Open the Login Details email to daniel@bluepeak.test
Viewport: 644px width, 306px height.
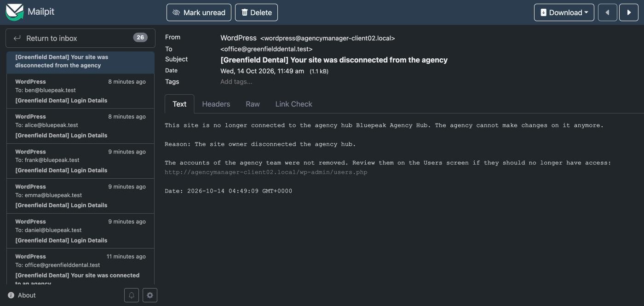(80, 231)
